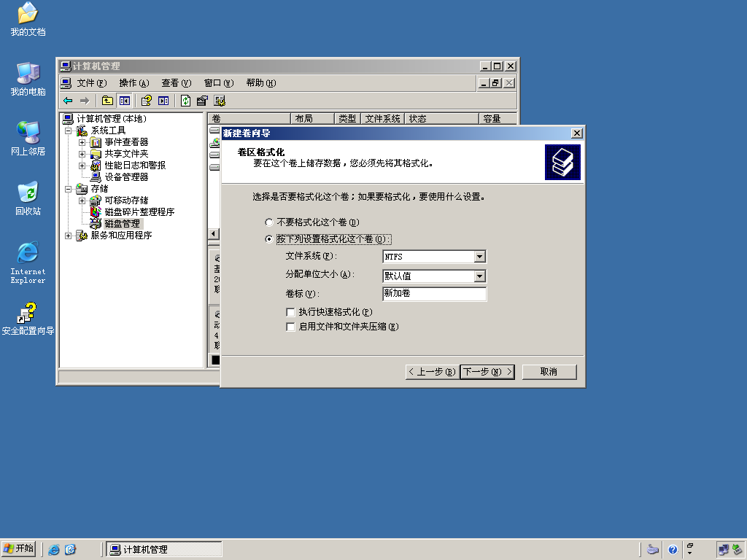Open the 文件(F) menu
This screenshot has width=747, height=560.
pyautogui.click(x=92, y=83)
